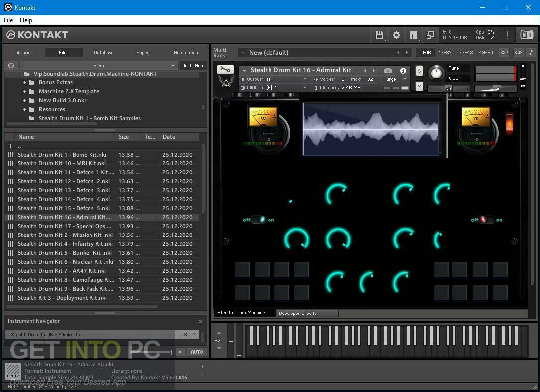Click the camera snapshot icon on Admiral Kit
The height and width of the screenshot is (392, 540).
click(x=388, y=70)
